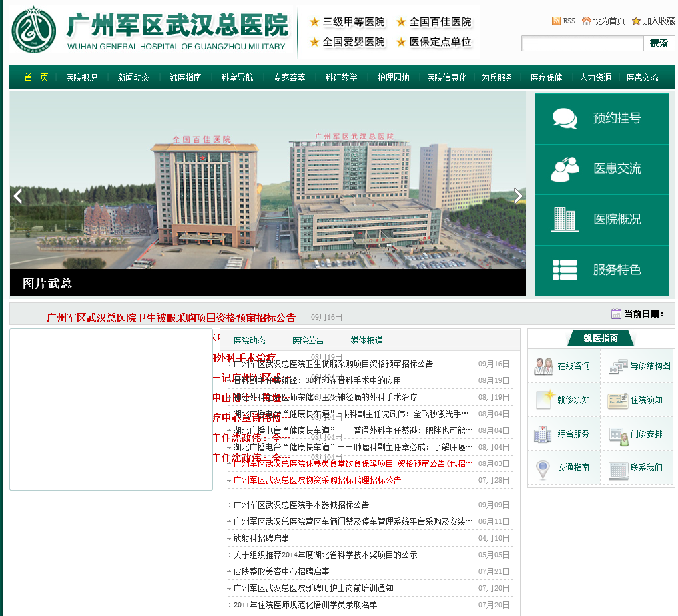Go to previous slide with left arrow
678x616 pixels.
pyautogui.click(x=18, y=196)
